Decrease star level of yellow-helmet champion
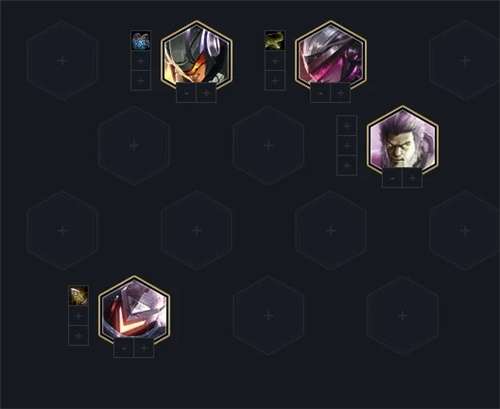The height and width of the screenshot is (409, 500). pyautogui.click(x=186, y=93)
